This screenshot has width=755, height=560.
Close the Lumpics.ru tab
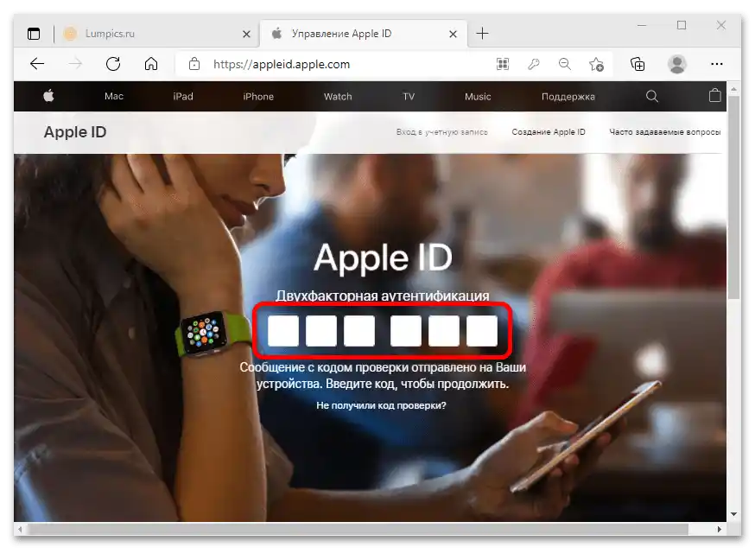point(246,35)
